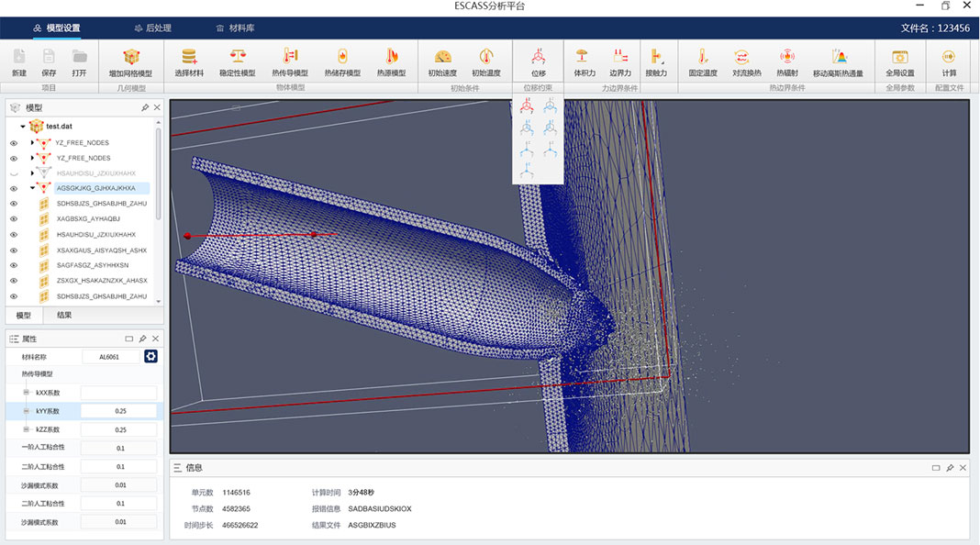The width and height of the screenshot is (980, 545).
Task: Hide the first YZ_FREE_NODES item via eye icon
Action: (14, 143)
